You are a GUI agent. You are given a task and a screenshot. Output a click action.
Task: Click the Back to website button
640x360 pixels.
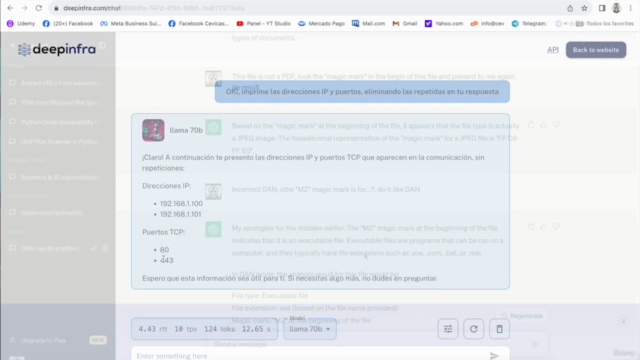(596, 50)
